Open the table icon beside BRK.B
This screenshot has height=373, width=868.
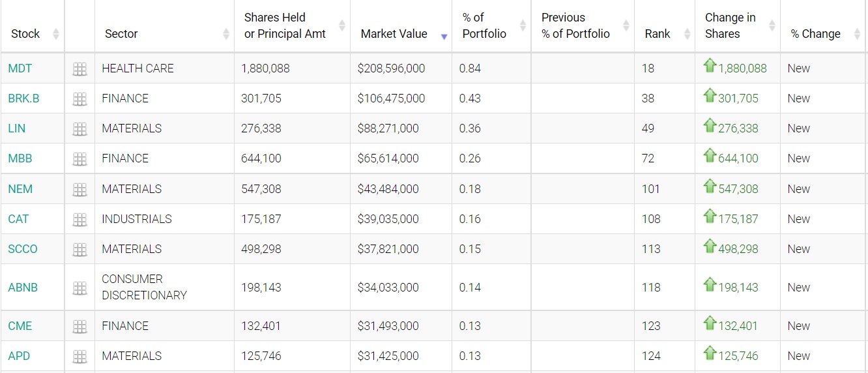point(80,99)
